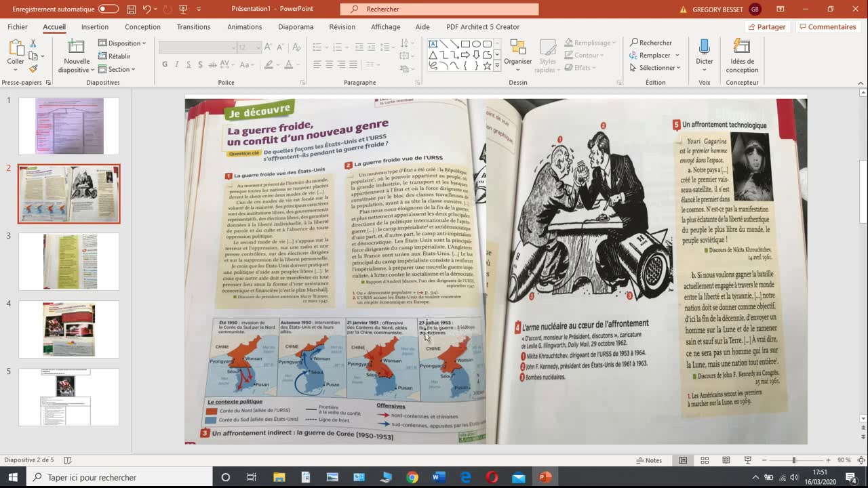Open the Remplissage fill dropdown

coord(590,43)
